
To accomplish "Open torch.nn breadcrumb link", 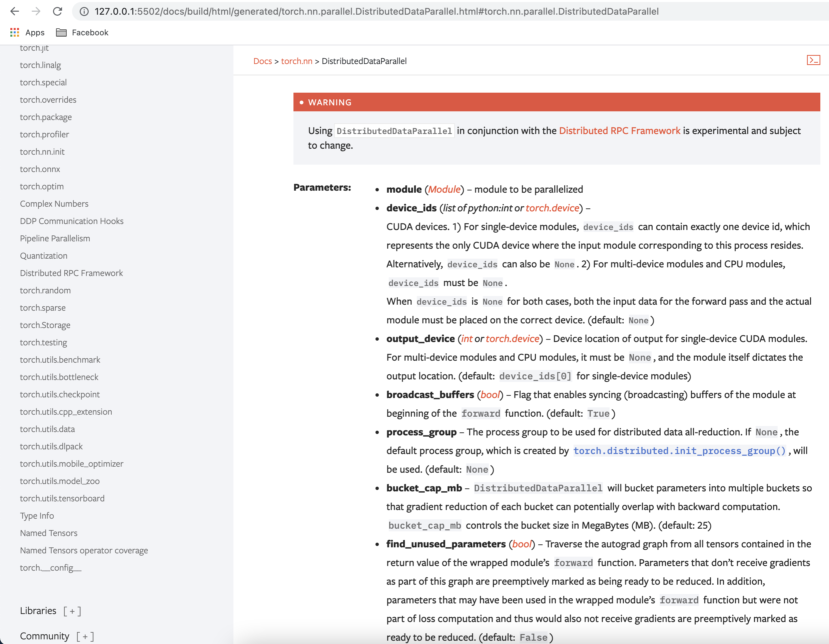I will point(296,61).
